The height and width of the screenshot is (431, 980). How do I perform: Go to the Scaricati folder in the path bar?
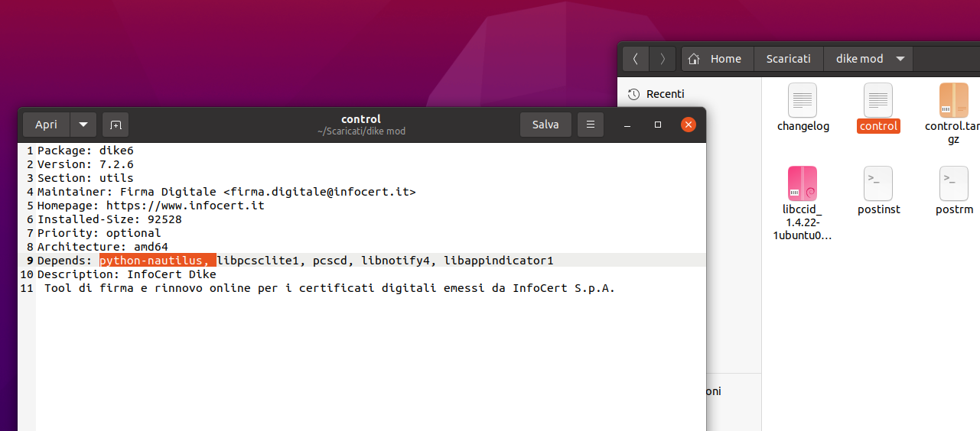click(x=789, y=59)
